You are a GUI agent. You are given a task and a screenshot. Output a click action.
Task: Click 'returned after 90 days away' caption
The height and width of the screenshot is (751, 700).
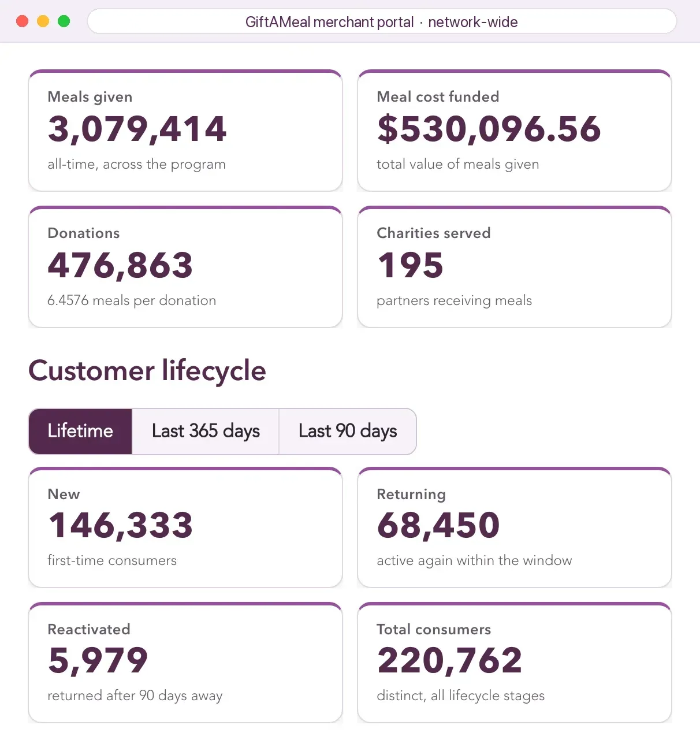[135, 696]
